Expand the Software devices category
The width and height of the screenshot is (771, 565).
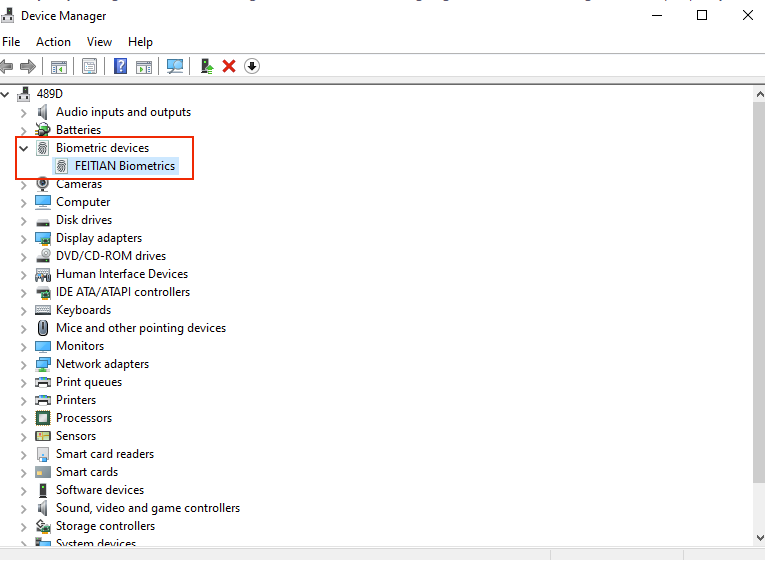tap(24, 491)
